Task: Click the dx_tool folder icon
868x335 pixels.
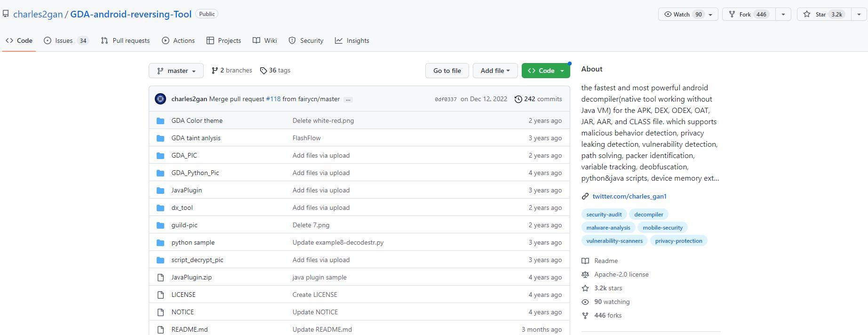Action: point(160,208)
